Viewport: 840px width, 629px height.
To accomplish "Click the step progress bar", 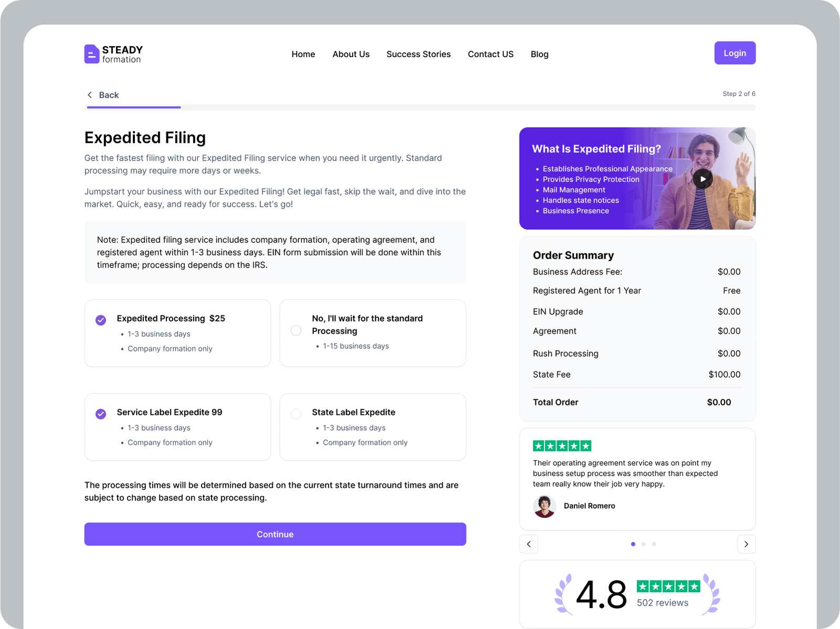I will click(x=421, y=108).
